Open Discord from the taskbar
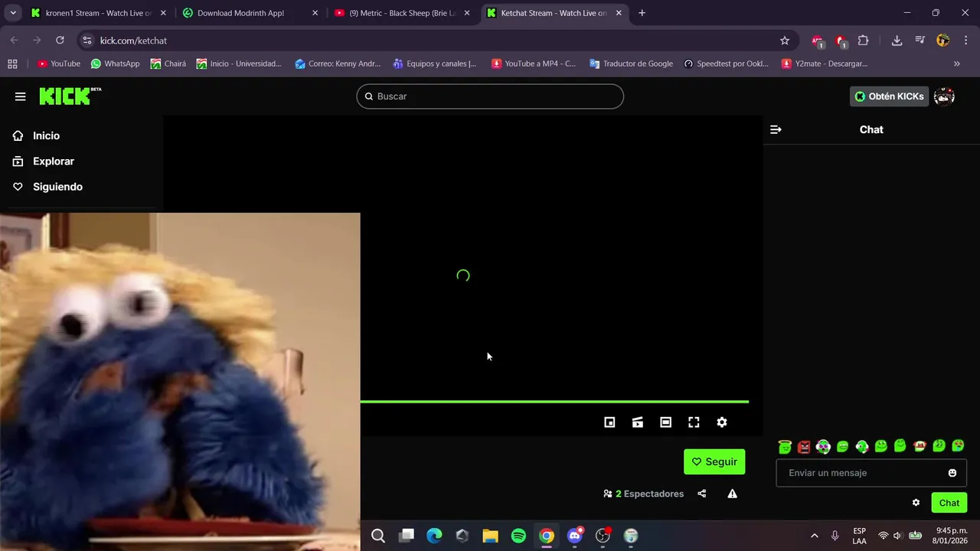Viewport: 980px width, 551px height. (x=574, y=536)
